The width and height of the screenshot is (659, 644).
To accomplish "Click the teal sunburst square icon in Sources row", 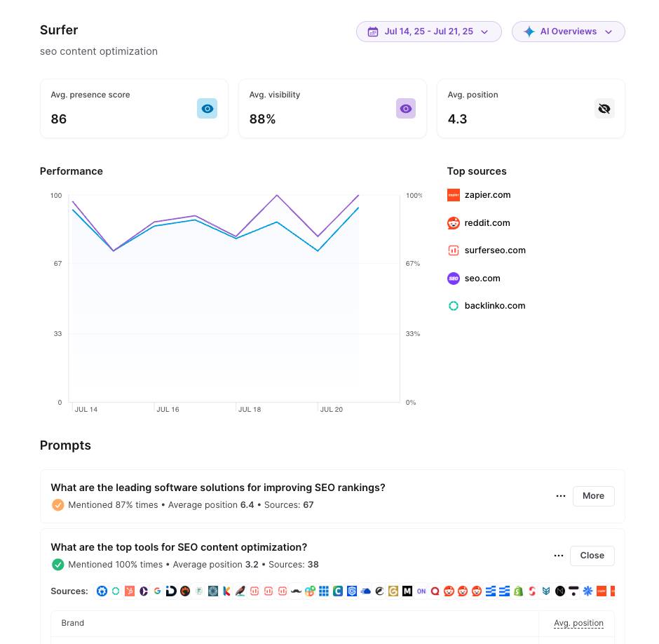I will point(212,591).
